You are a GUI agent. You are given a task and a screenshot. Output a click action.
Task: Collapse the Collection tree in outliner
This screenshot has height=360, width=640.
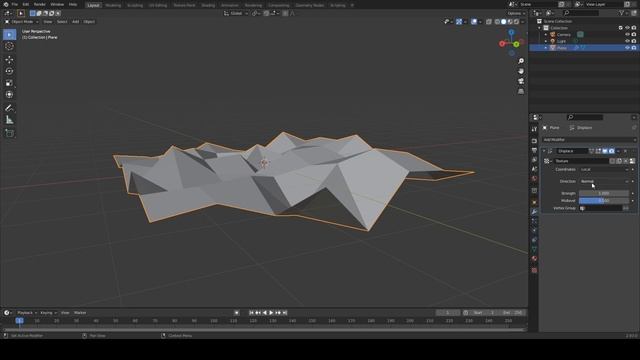coord(540,28)
